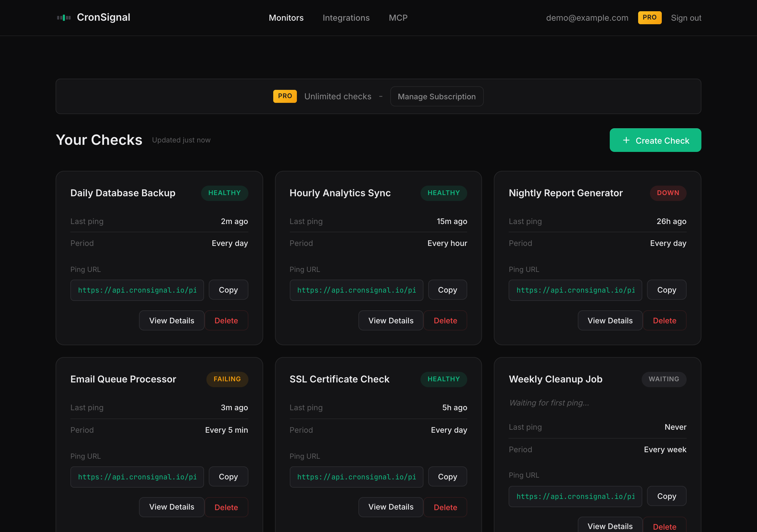Open the Monitors navigation item

[x=286, y=17]
